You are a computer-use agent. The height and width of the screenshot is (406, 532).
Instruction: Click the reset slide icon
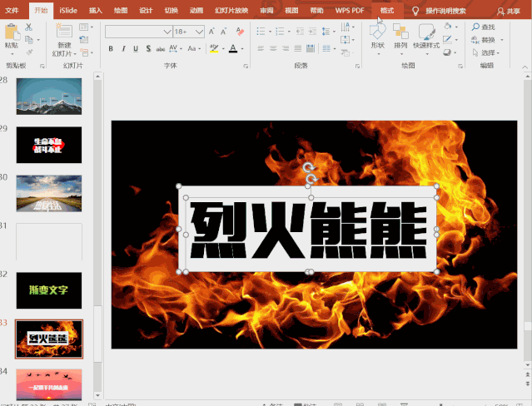(x=83, y=40)
